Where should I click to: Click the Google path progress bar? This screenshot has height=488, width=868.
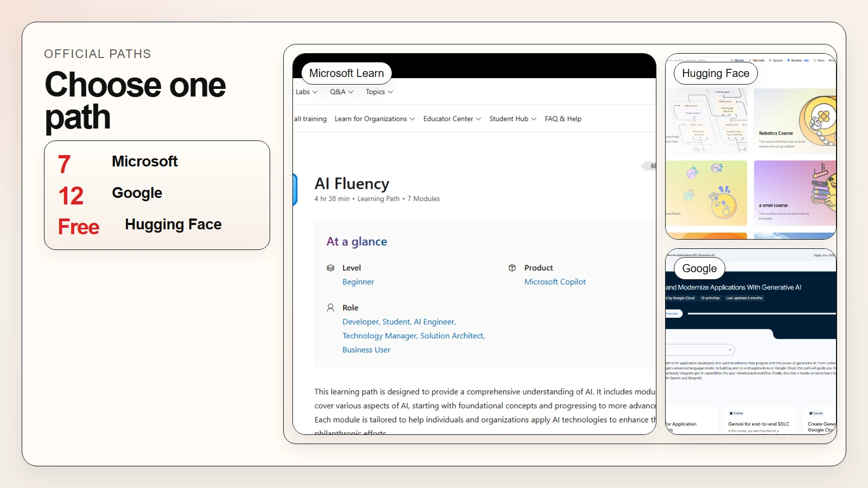tap(762, 313)
